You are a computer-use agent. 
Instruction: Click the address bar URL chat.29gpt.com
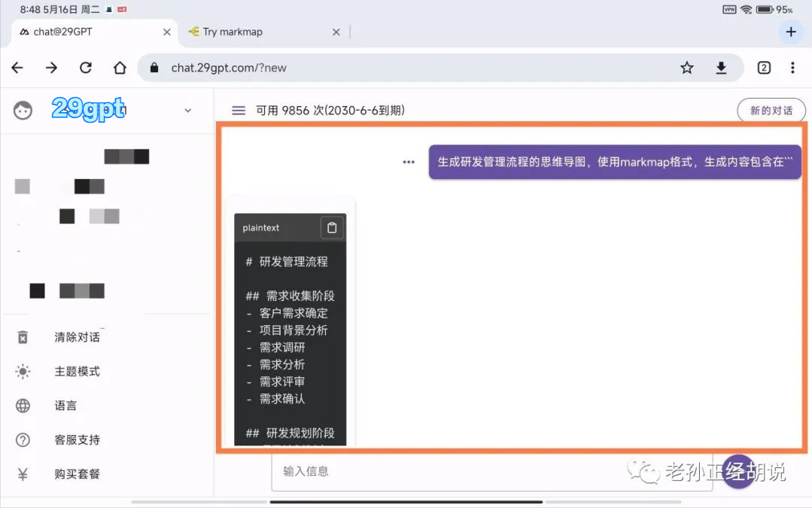[229, 68]
